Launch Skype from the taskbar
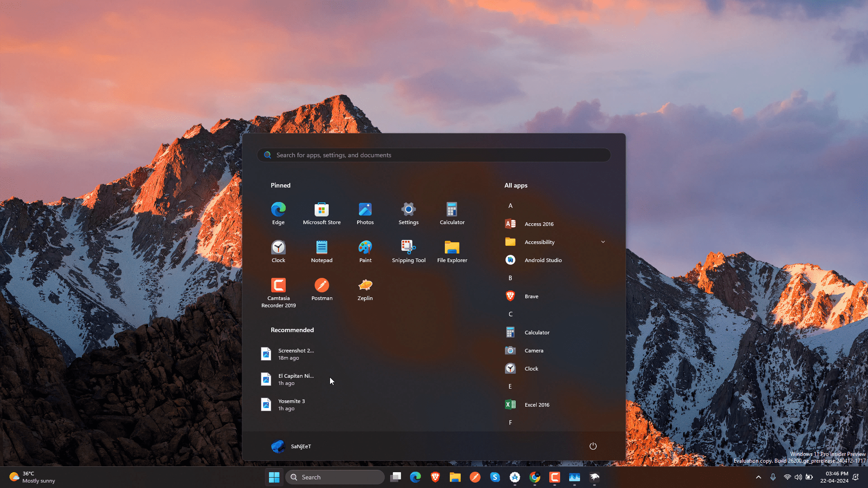This screenshot has width=868, height=488. point(495,477)
